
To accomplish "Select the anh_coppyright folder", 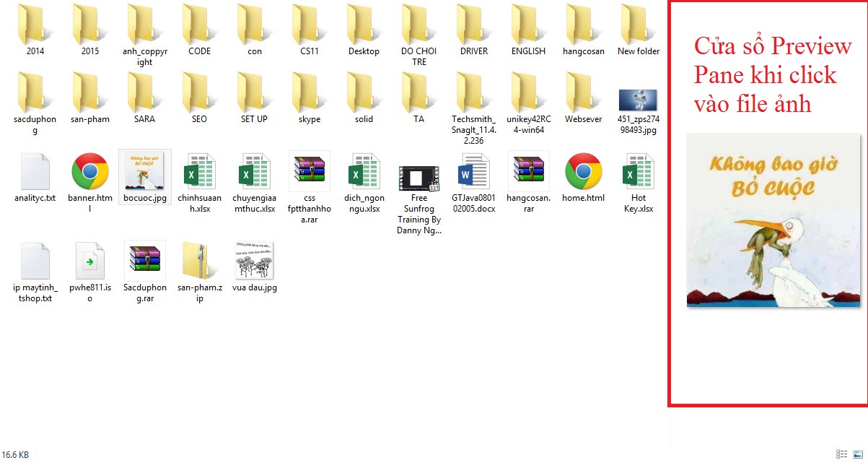I will click(144, 35).
